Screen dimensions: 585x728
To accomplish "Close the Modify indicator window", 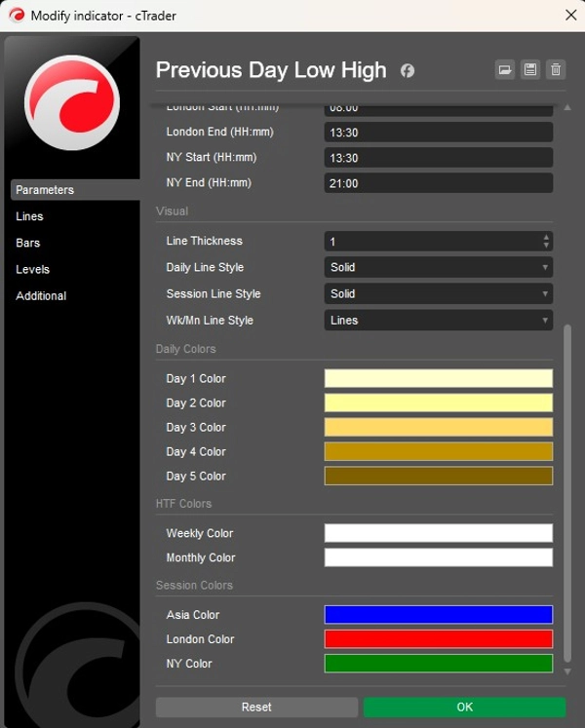I will pos(571,16).
